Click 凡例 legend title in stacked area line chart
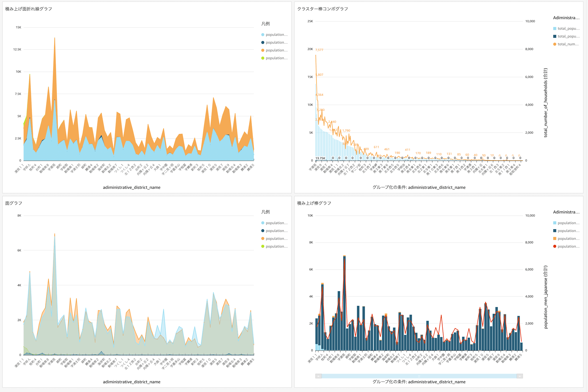This screenshot has width=588, height=392. pyautogui.click(x=265, y=24)
